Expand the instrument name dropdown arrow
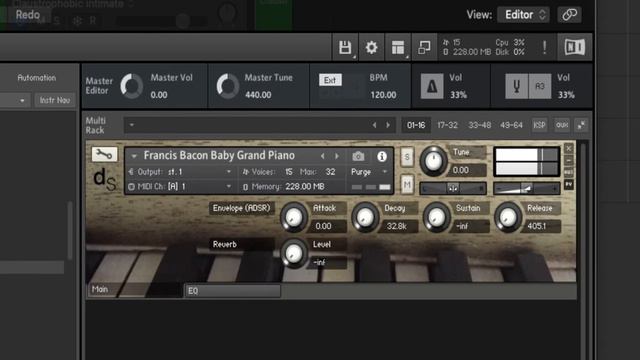Viewport: 640px width, 360px height. [134, 156]
